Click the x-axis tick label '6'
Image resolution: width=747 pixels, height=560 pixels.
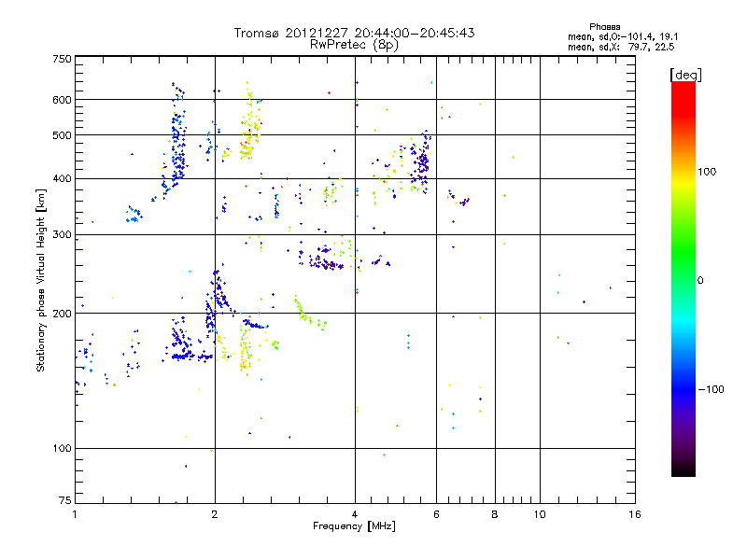pyautogui.click(x=436, y=514)
